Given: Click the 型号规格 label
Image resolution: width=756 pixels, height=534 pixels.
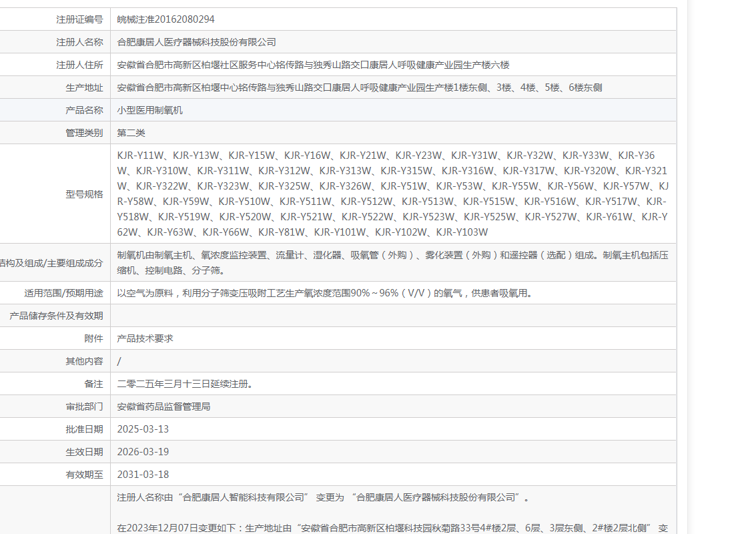Looking at the screenshot, I should tap(84, 194).
